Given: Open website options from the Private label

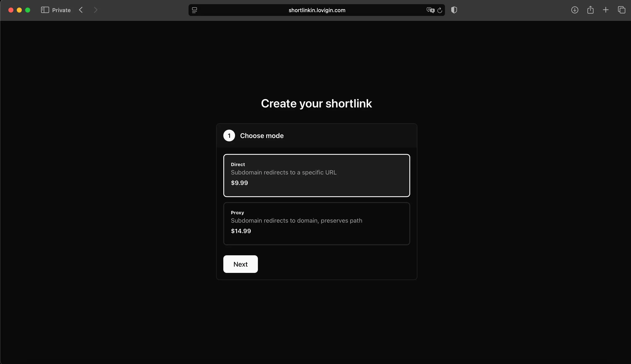Looking at the screenshot, I should [61, 10].
